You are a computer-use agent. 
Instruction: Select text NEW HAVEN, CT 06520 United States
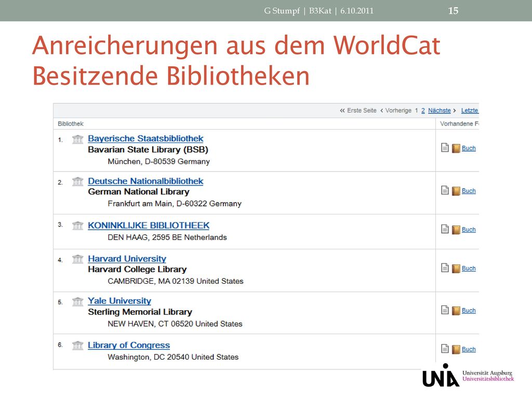coord(175,324)
